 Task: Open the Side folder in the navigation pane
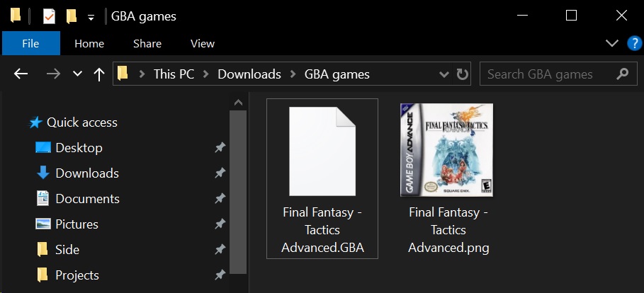tap(67, 250)
